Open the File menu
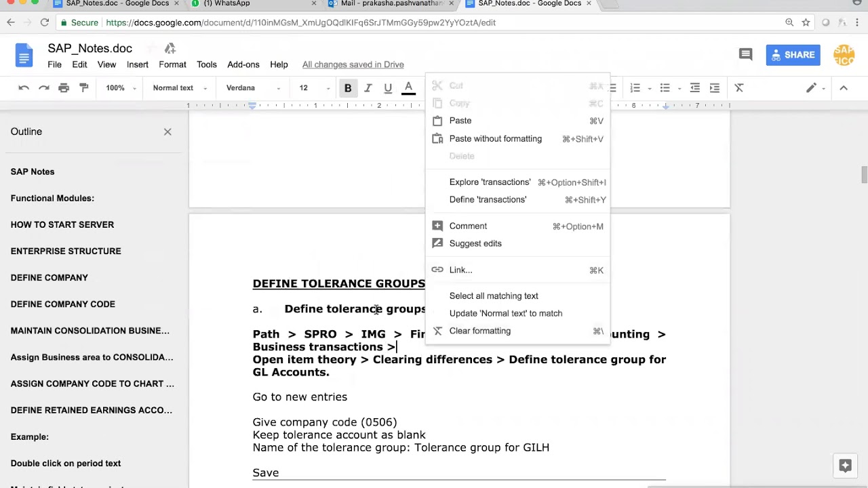The image size is (868, 488). tap(54, 64)
